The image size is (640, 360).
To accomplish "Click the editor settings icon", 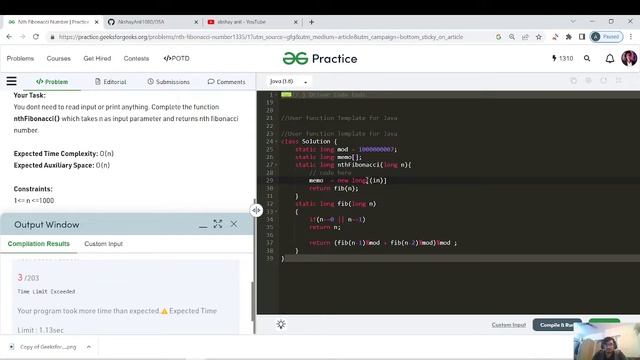I will [x=589, y=81].
